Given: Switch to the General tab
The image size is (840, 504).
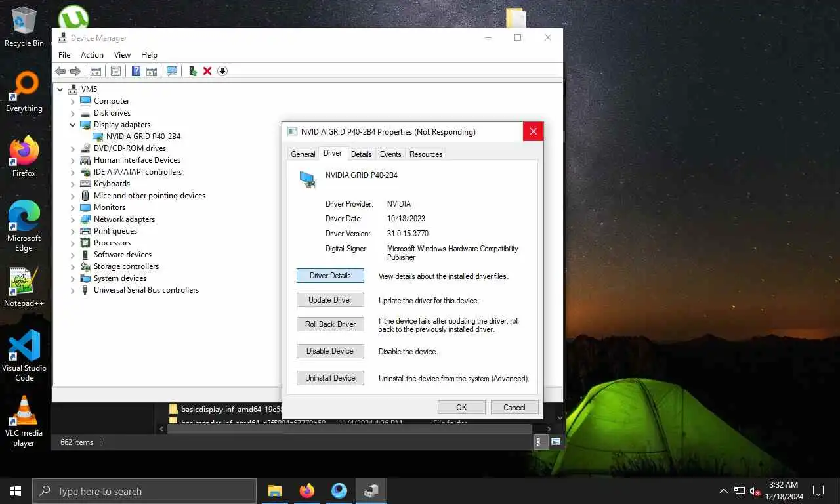Looking at the screenshot, I should point(303,154).
